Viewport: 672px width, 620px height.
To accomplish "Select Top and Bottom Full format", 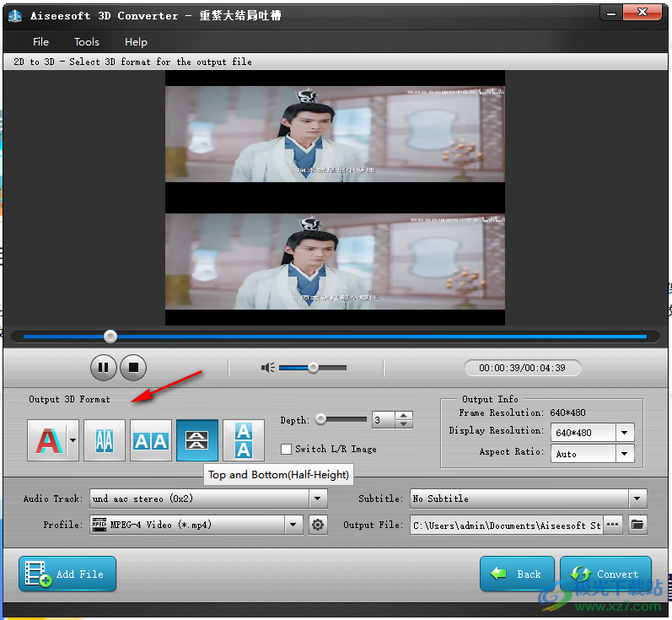I will tap(244, 440).
